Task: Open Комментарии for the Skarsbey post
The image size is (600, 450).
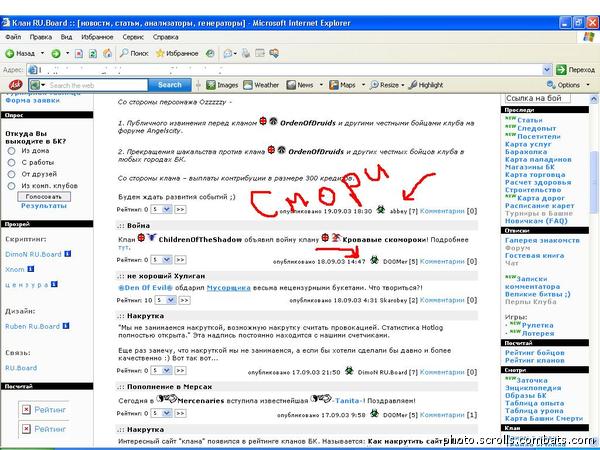Action: (x=442, y=300)
